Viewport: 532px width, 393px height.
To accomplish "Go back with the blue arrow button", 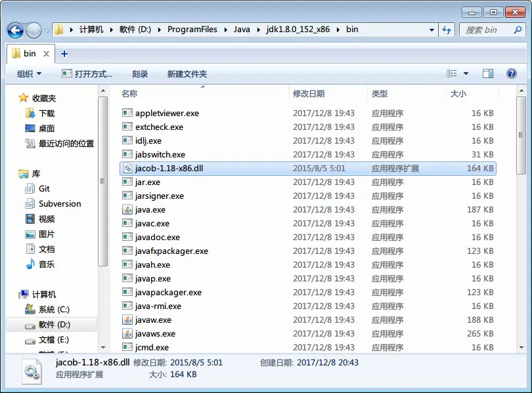I will (15, 30).
